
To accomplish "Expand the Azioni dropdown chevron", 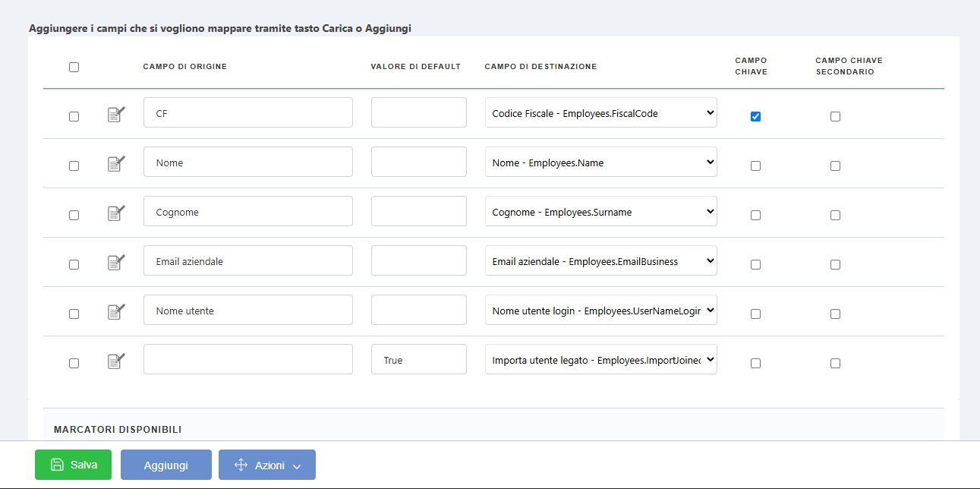I will [297, 466].
